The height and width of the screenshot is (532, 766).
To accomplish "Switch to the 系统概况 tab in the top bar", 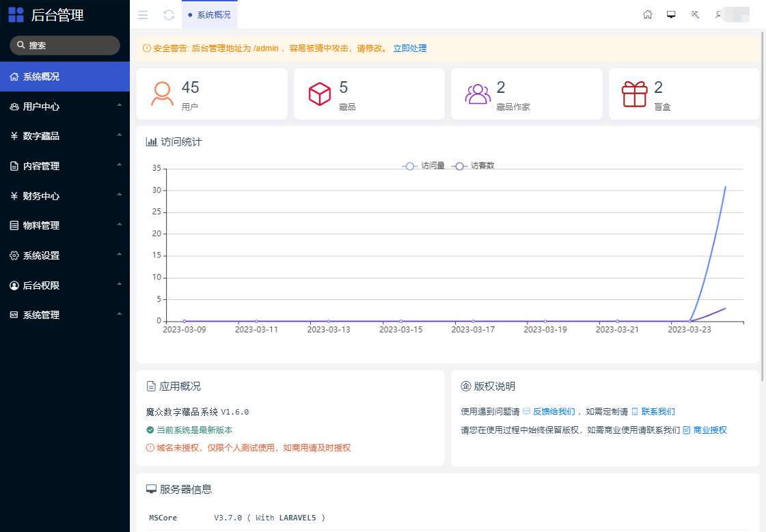I will 210,15.
